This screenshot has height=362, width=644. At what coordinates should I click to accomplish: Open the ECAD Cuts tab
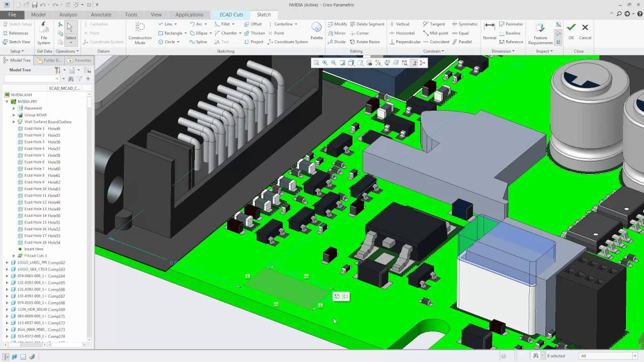pos(231,15)
